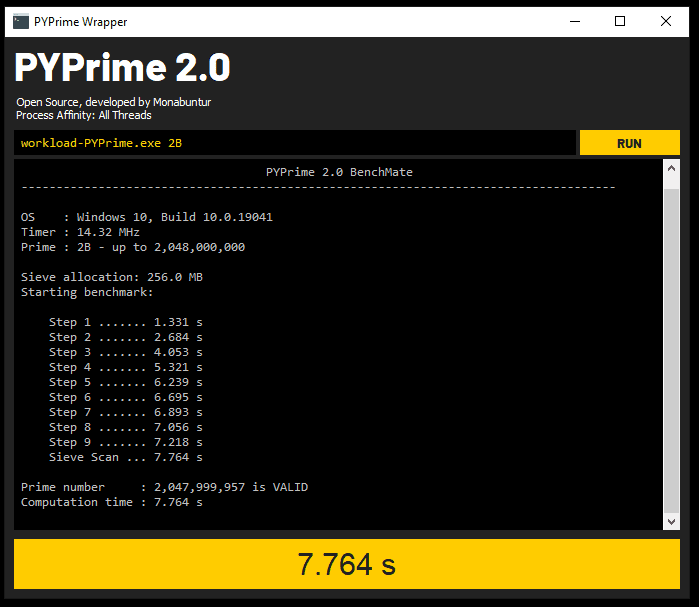Click the yellow RUN button
This screenshot has height=607, width=699.
coord(629,143)
